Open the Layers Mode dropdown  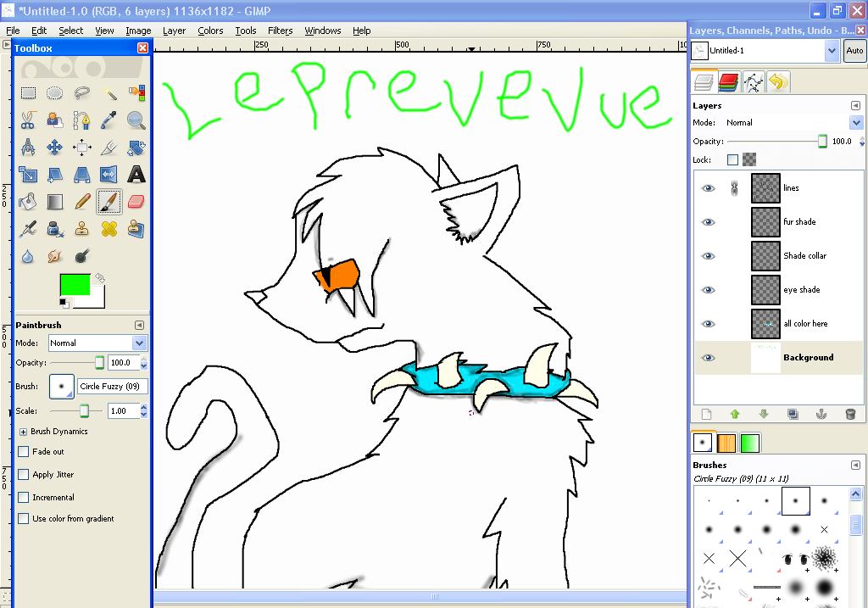point(793,122)
